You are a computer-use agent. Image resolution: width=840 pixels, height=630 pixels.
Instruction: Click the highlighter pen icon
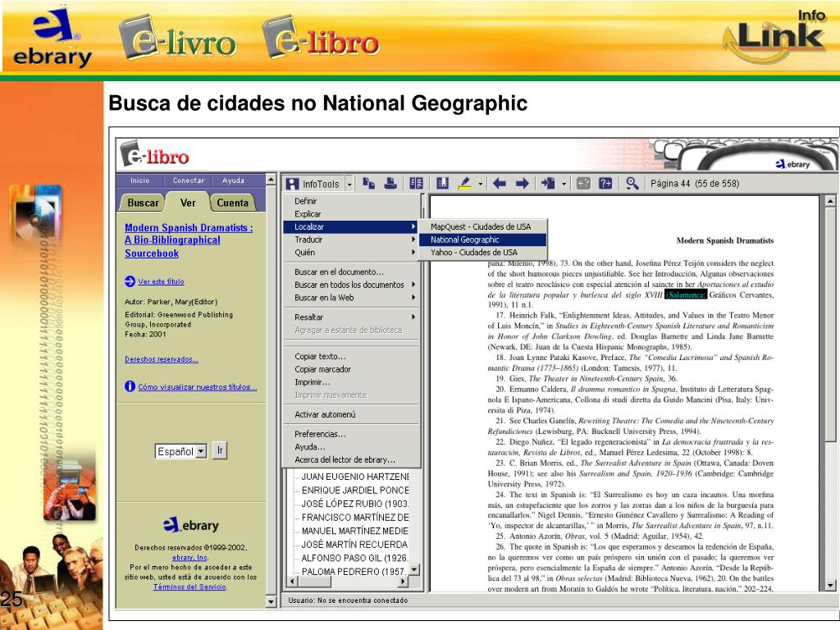[465, 183]
